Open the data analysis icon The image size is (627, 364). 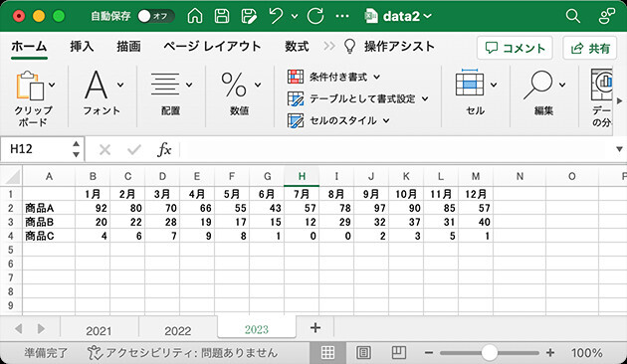point(602,85)
